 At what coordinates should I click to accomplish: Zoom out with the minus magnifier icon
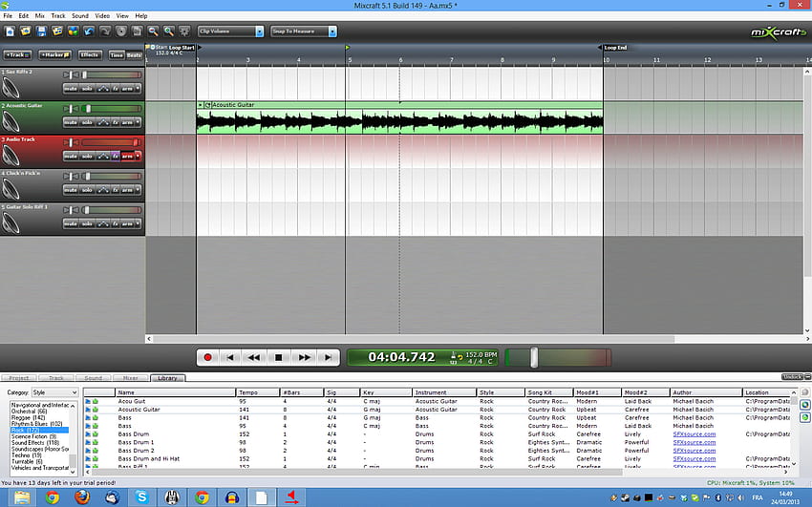(153, 32)
